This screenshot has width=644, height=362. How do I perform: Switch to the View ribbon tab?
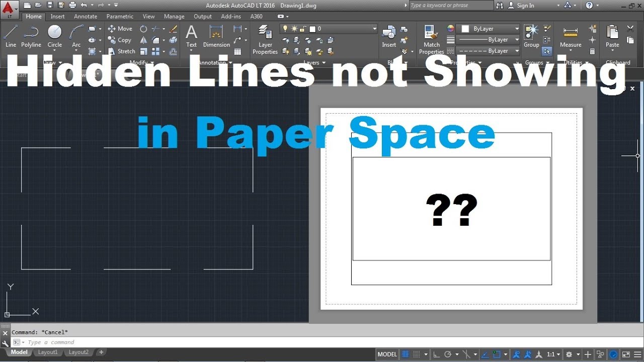[x=148, y=16]
